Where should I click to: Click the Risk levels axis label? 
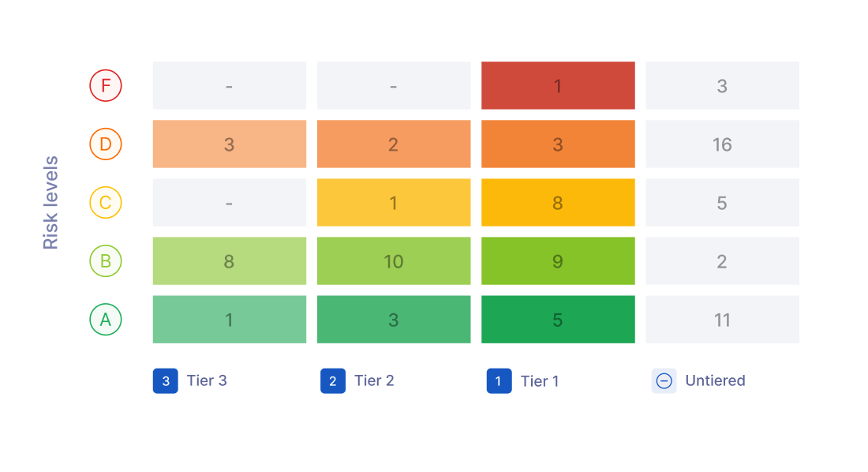(51, 202)
